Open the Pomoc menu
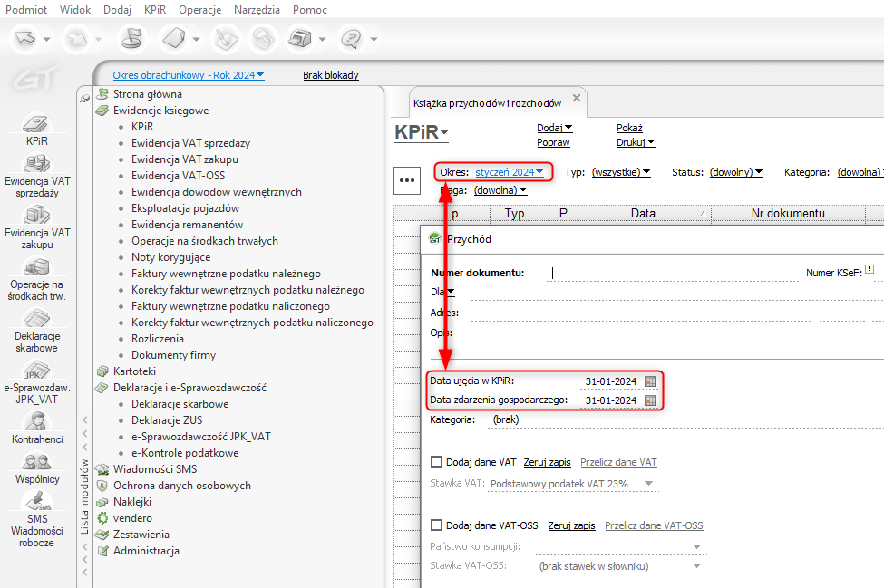Viewport: 884px width, 588px height. point(309,10)
